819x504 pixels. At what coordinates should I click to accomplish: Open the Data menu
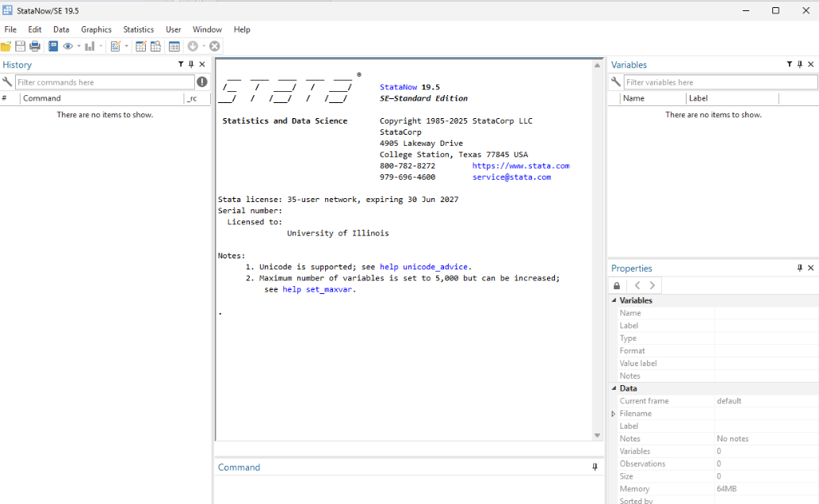pos(61,30)
